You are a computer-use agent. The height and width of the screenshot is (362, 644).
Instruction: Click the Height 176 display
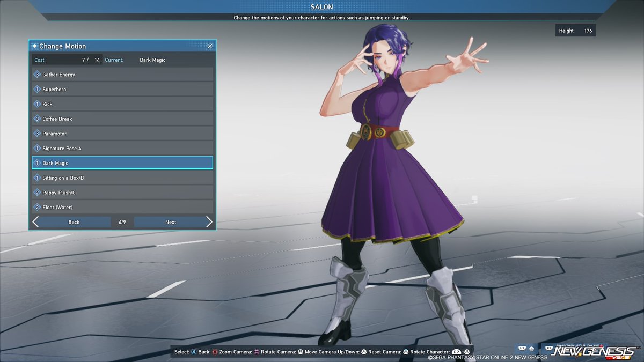tap(575, 31)
